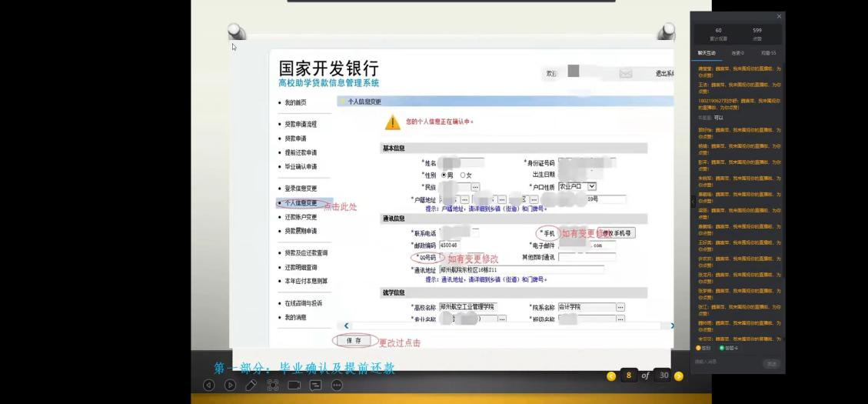Click yellow previous page arrow beside 8
This screenshot has height=404, width=868.
click(611, 376)
